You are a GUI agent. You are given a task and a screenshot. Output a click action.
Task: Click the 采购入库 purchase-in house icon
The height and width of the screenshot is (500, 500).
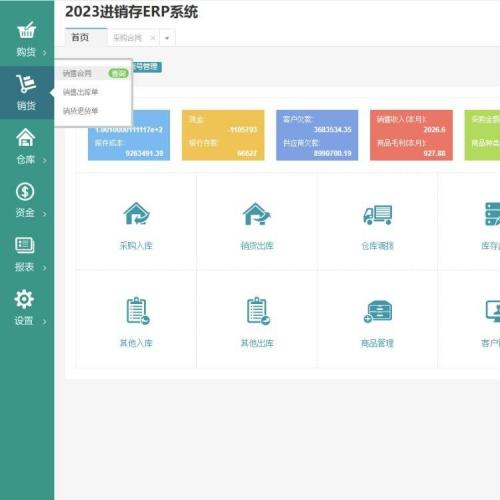tap(136, 213)
